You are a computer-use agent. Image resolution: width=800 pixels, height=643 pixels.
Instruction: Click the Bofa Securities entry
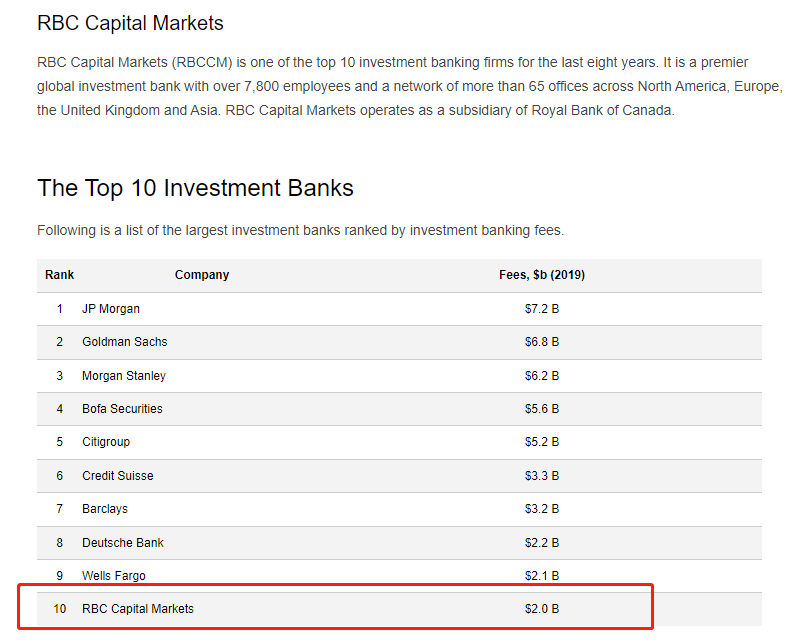pos(122,409)
